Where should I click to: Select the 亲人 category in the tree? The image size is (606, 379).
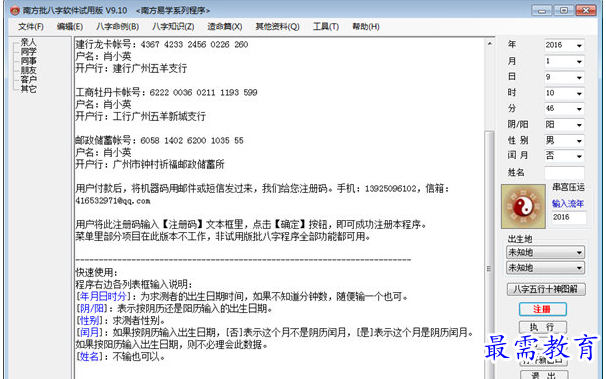[x=29, y=42]
